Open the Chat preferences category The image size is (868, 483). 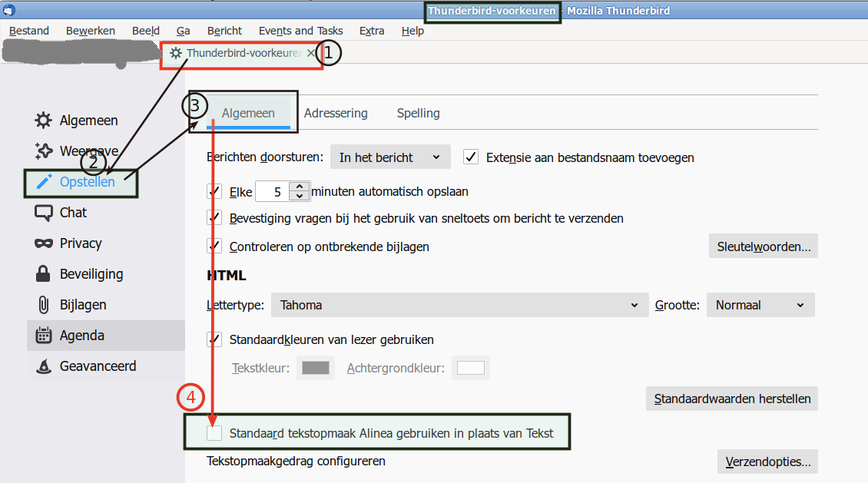(105, 213)
